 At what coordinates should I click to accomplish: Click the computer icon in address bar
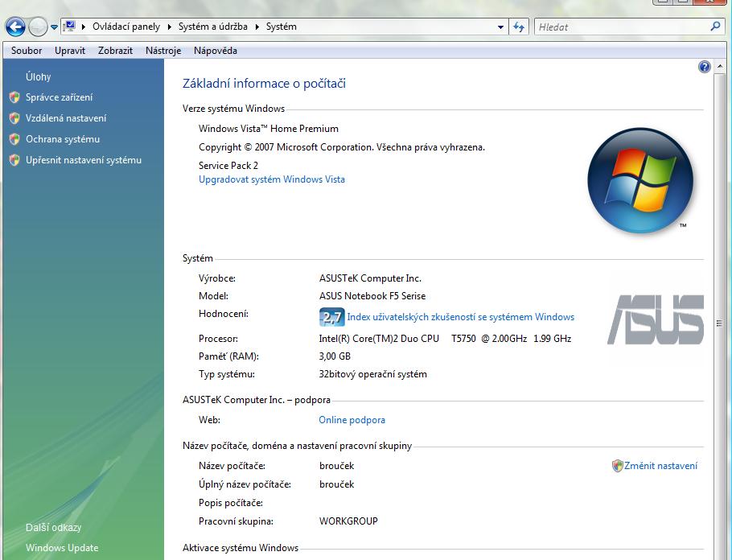point(69,27)
